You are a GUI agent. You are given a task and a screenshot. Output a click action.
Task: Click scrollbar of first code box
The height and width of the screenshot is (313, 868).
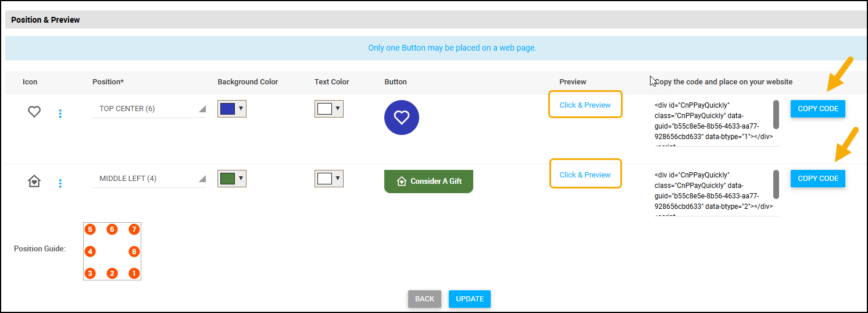click(x=776, y=115)
